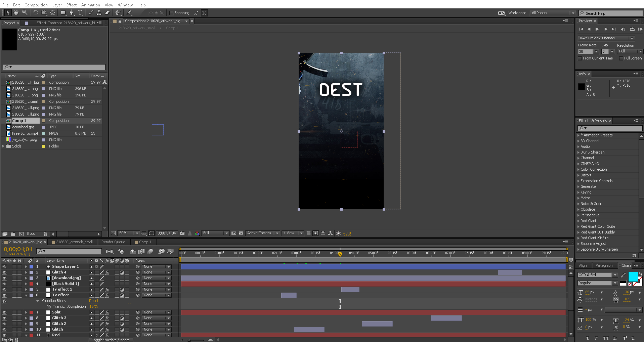The height and width of the screenshot is (342, 644).
Task: Delete selected item with trash icon
Action: (45, 234)
